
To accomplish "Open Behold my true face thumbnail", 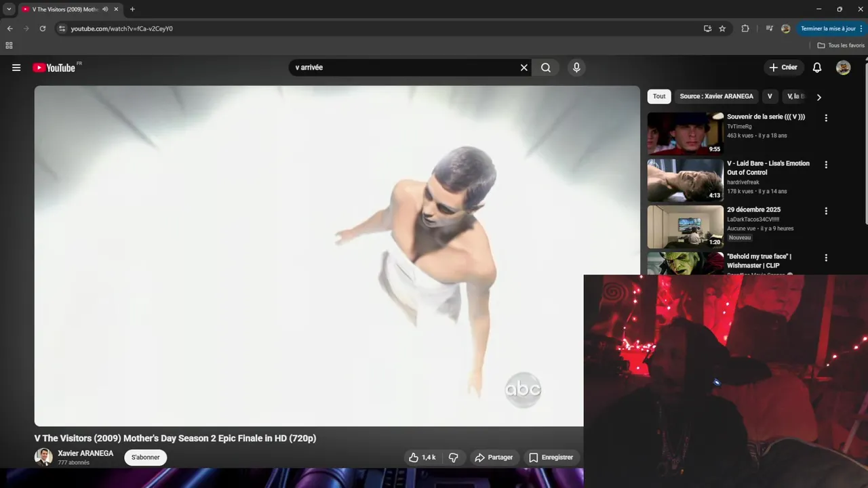I will pos(686,264).
